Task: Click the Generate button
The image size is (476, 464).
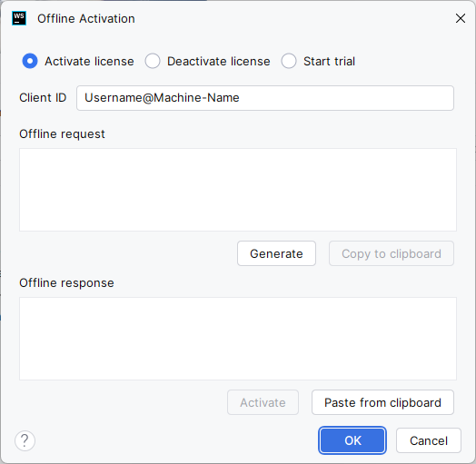Action: [276, 253]
